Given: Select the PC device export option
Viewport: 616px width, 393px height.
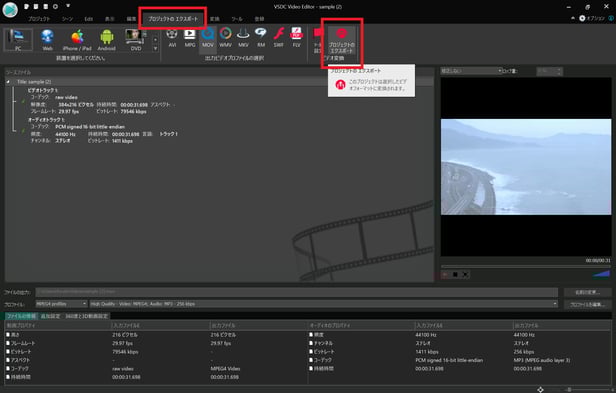Looking at the screenshot, I should [x=18, y=39].
